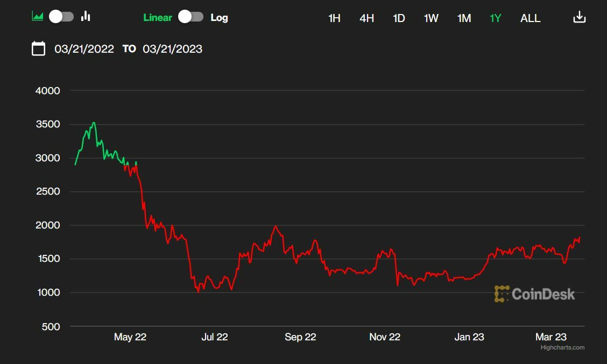Toggle the chart type switch

(x=61, y=17)
